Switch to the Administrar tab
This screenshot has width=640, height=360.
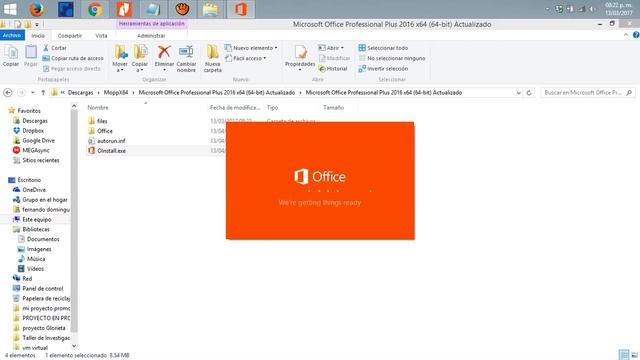point(151,36)
